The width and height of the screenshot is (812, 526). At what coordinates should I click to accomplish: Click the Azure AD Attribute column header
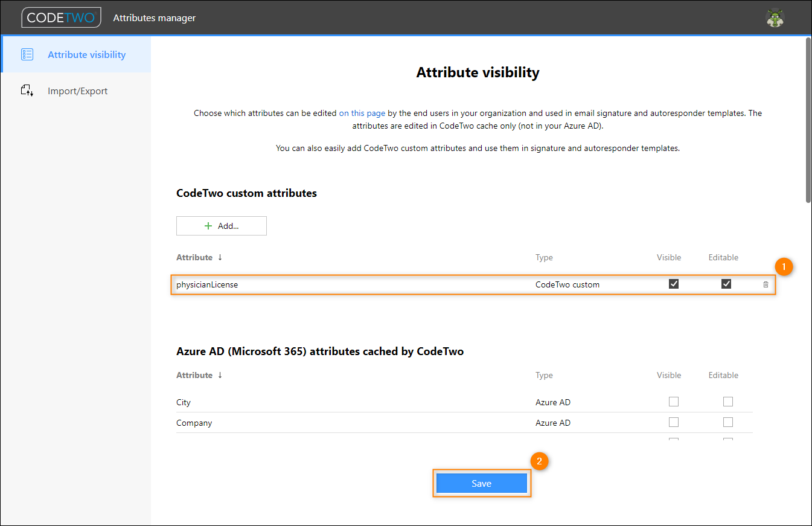[x=194, y=375]
